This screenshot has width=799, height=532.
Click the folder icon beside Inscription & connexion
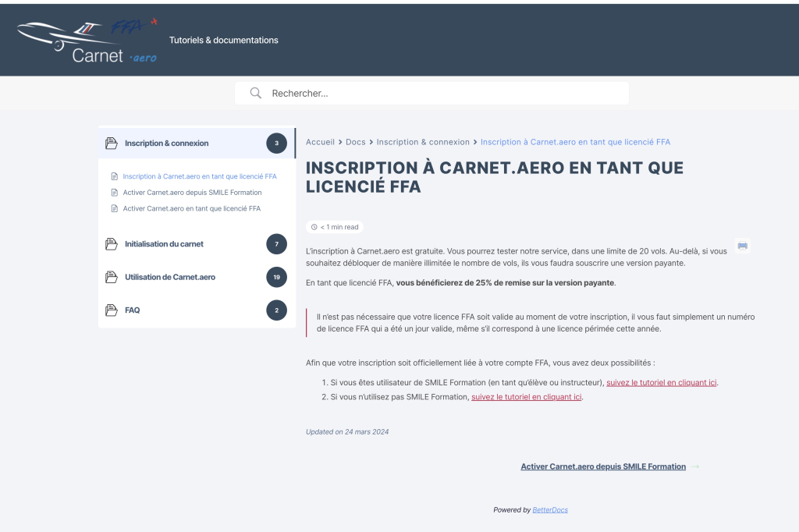tap(112, 144)
